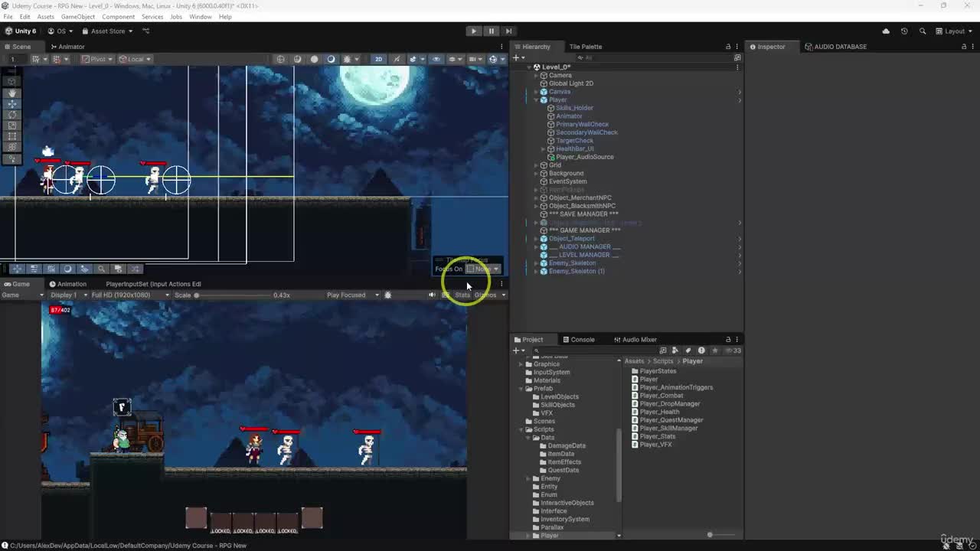Start Play mode with the Play button
The width and height of the screenshot is (980, 551).
point(474,31)
